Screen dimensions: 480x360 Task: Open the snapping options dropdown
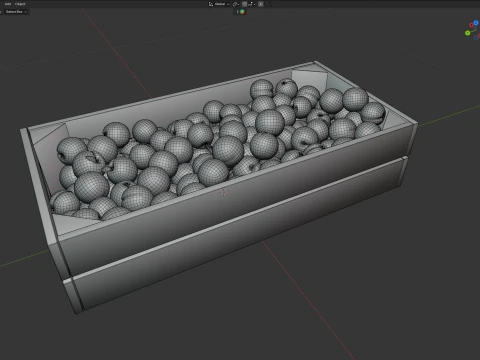point(252,4)
